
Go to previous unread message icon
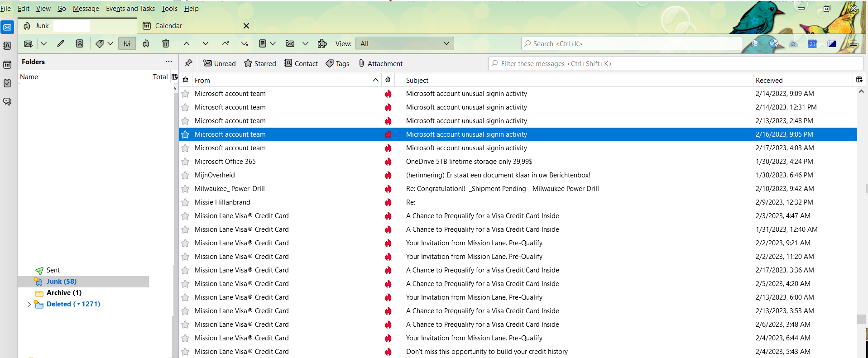(x=225, y=43)
